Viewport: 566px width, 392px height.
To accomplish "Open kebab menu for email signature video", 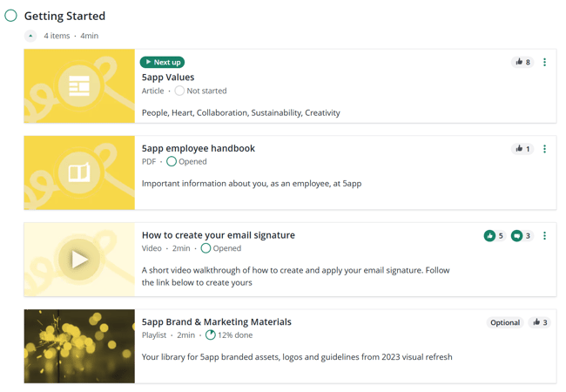I will coord(544,236).
